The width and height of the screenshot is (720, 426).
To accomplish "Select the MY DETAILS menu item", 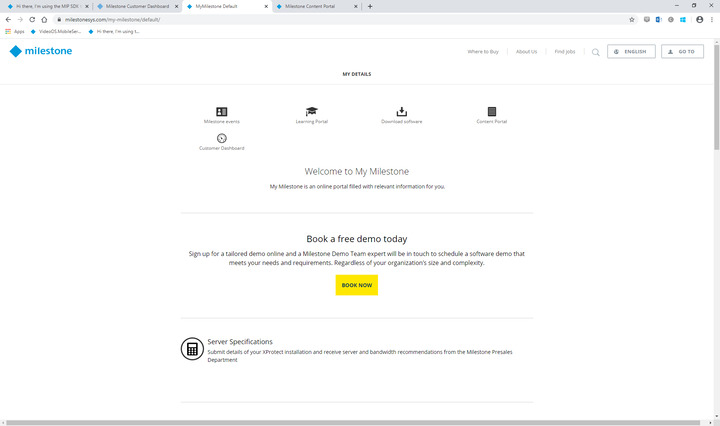I will 357,74.
